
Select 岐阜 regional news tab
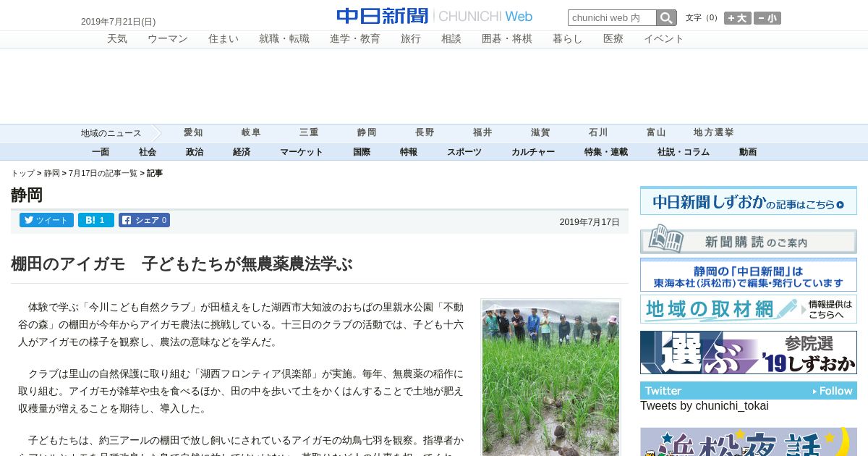pyautogui.click(x=251, y=132)
